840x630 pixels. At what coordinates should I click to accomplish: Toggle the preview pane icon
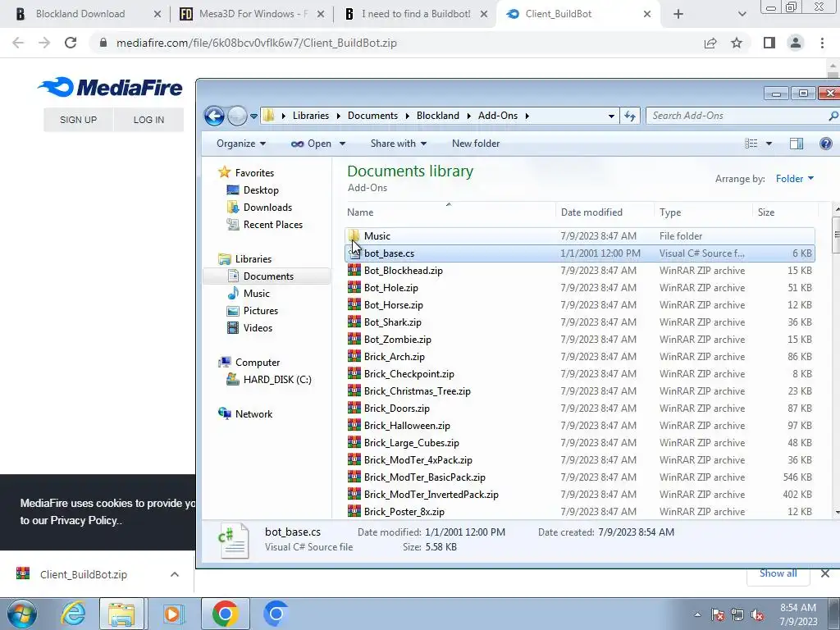[x=796, y=144]
